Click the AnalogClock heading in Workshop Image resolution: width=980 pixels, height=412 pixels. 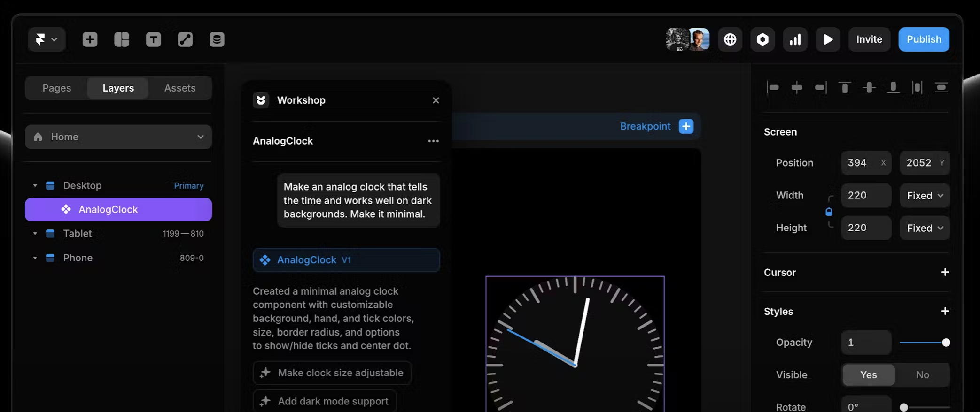[283, 141]
